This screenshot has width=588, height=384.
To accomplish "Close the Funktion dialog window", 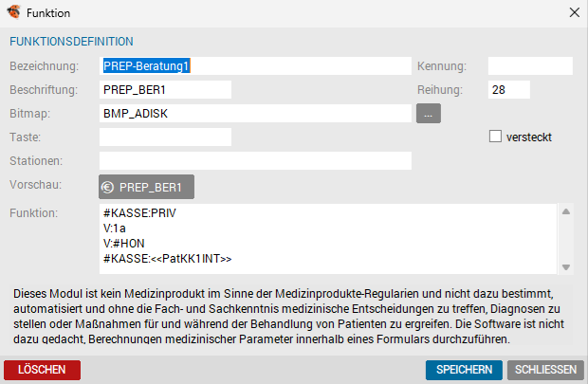I will point(573,13).
